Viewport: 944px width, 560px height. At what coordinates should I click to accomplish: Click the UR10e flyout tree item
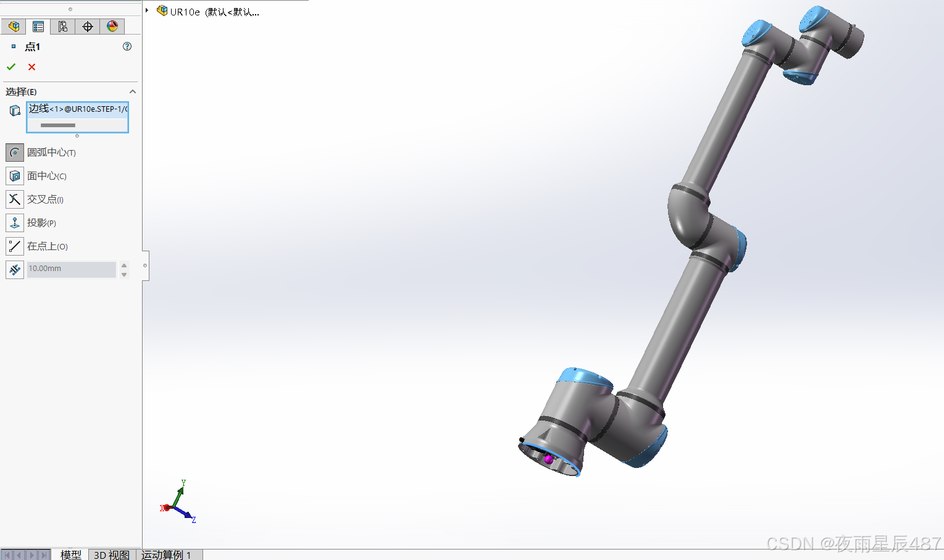click(x=209, y=12)
